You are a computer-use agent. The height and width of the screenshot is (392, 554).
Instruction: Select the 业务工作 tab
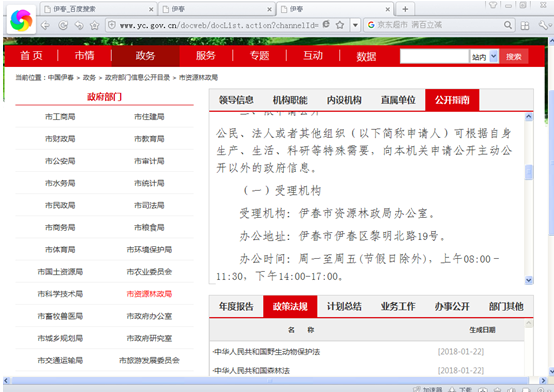click(398, 306)
